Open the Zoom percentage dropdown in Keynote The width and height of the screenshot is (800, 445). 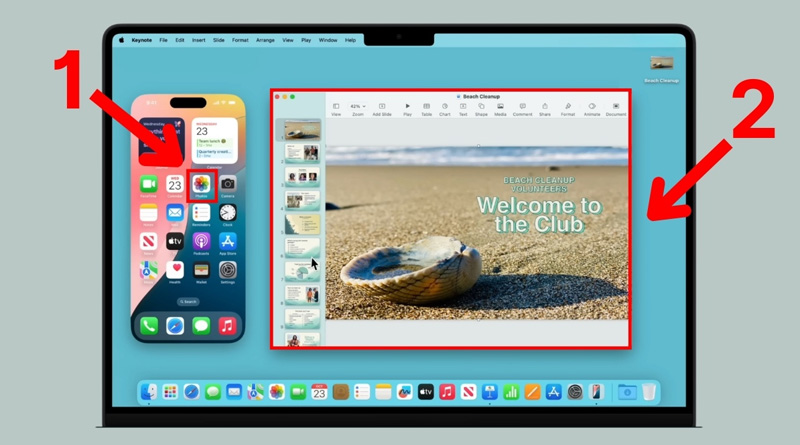point(358,109)
